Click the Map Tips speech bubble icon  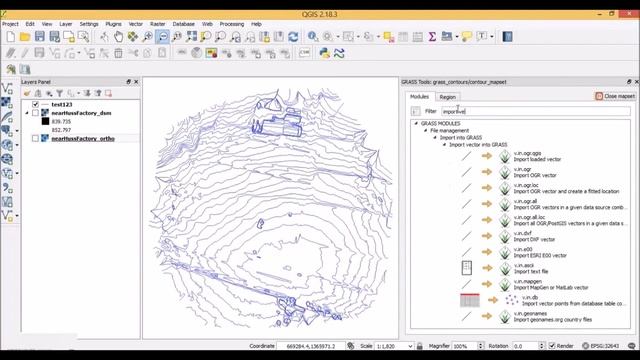[467, 37]
